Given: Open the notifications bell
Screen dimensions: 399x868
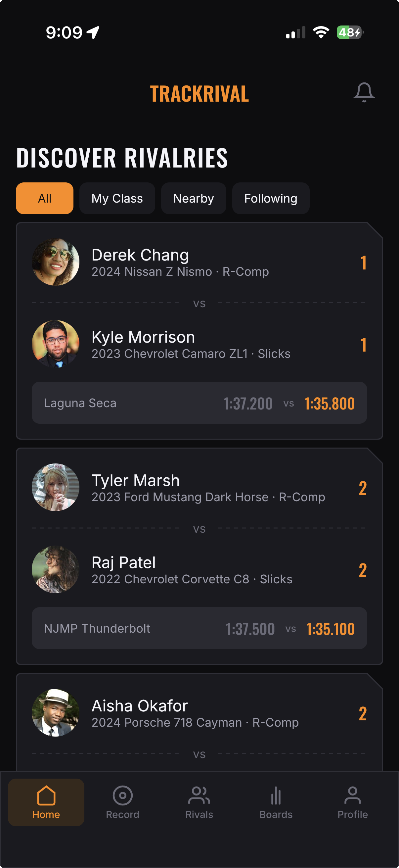Looking at the screenshot, I should [x=364, y=92].
